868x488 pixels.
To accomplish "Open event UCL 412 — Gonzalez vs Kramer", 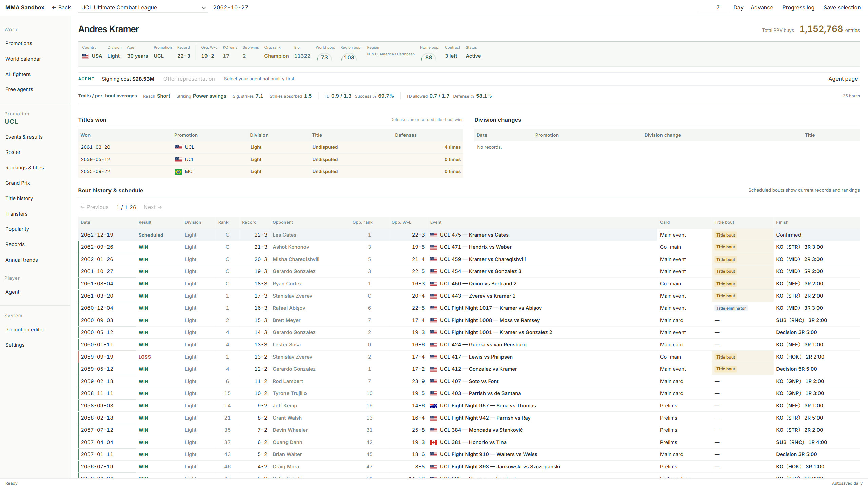I will (478, 369).
